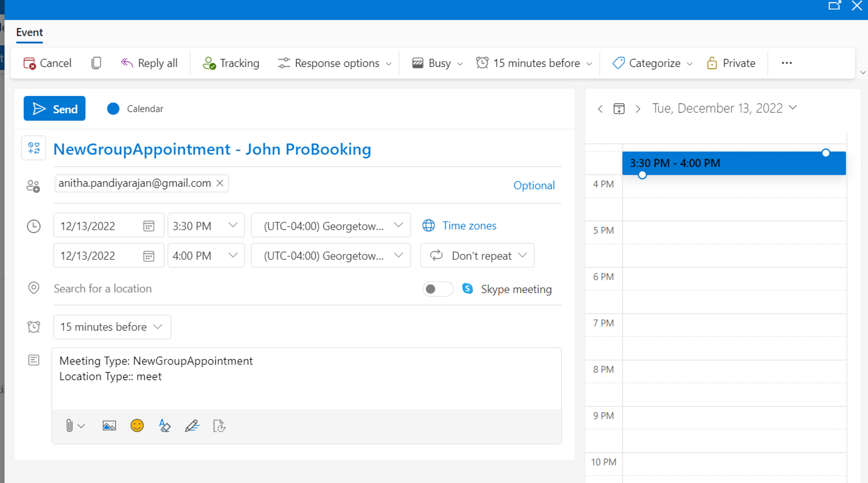Expand the toolbar ribbon chevron at right edge
Viewport: 868px width, 483px height.
point(863,73)
